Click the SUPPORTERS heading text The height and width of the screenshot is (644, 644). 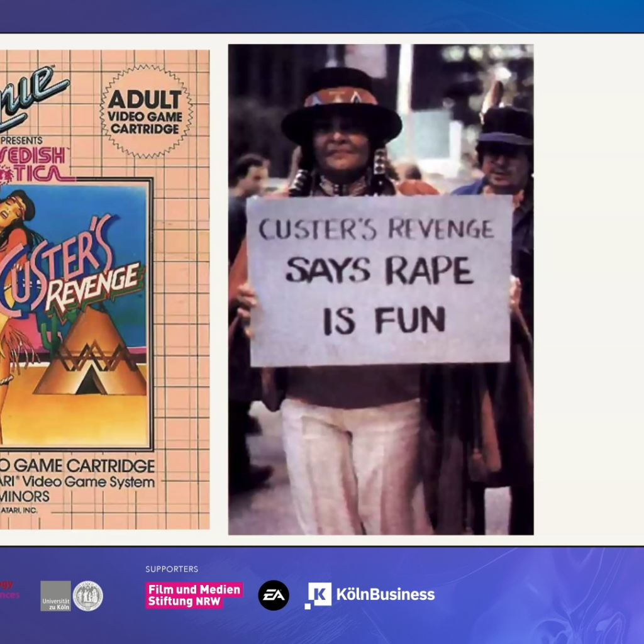pyautogui.click(x=172, y=569)
